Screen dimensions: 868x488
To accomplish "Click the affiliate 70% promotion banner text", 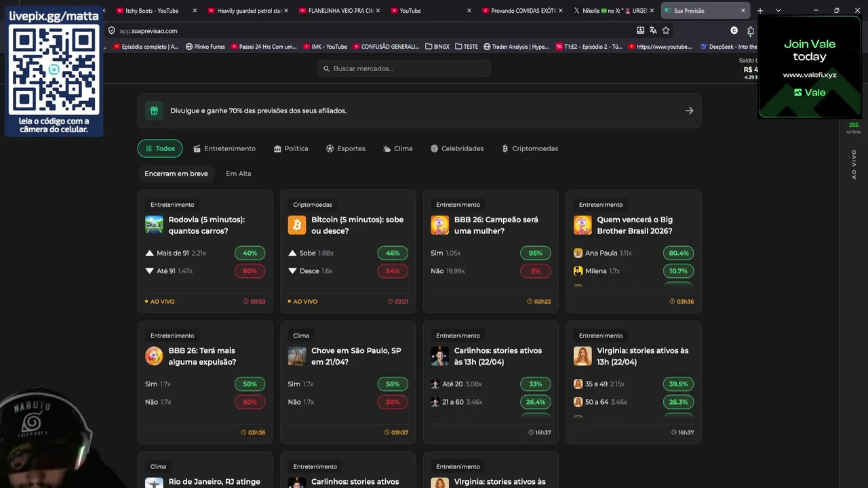I will tap(258, 110).
